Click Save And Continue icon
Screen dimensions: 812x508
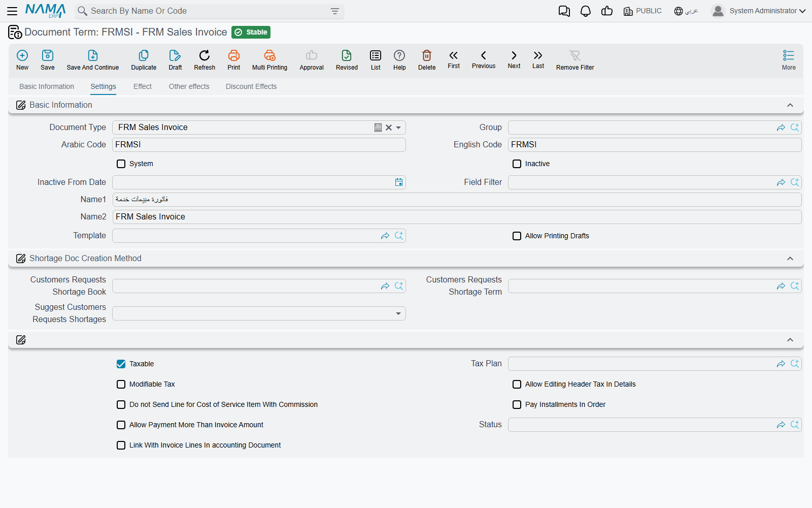pos(93,55)
